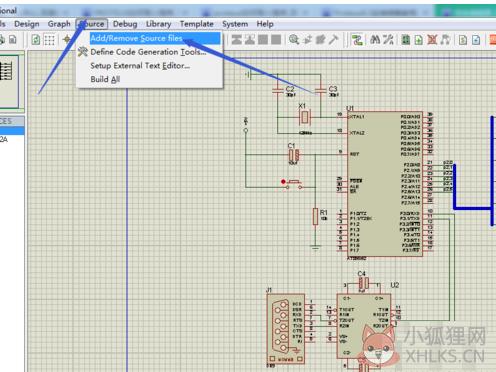Click resistor R1 in schematic
Screen dimensions: 496x372
pos(315,216)
